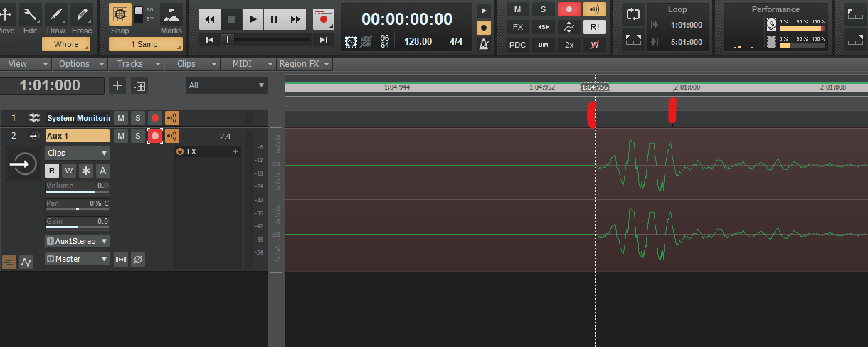Screen dimensions: 868x347
Task: Open the Master output dropdown
Action: (x=78, y=260)
